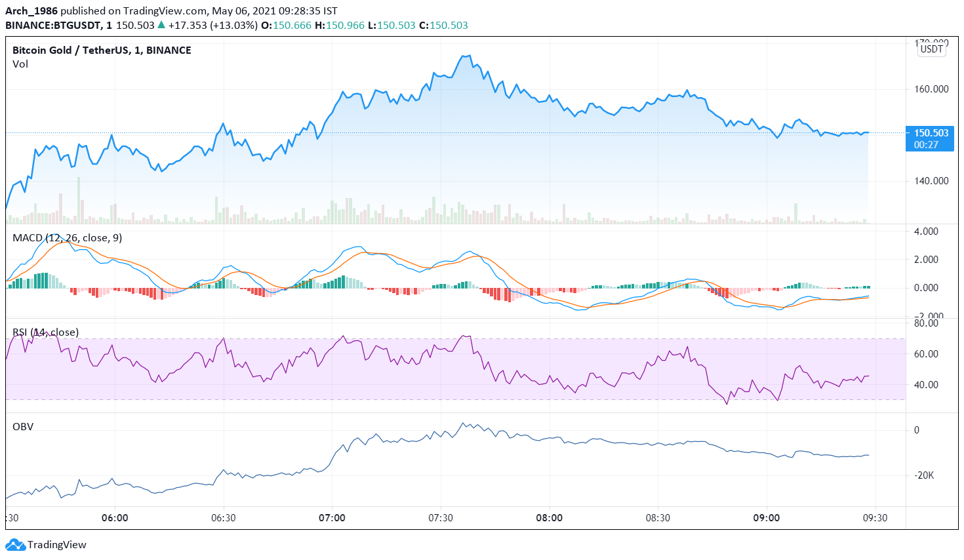Click the open value O:150.666
Image resolution: width=964 pixels, height=560 pixels.
click(x=286, y=26)
